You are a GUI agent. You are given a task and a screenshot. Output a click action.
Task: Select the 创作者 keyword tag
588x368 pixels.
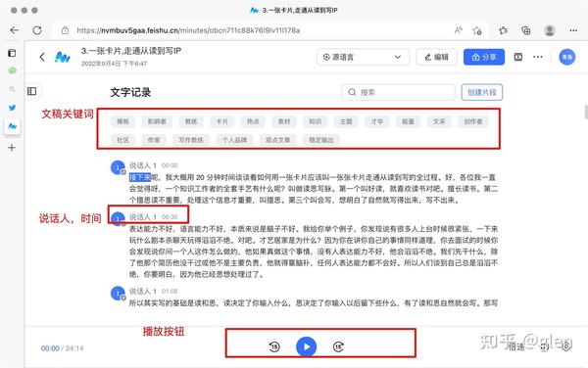click(473, 121)
